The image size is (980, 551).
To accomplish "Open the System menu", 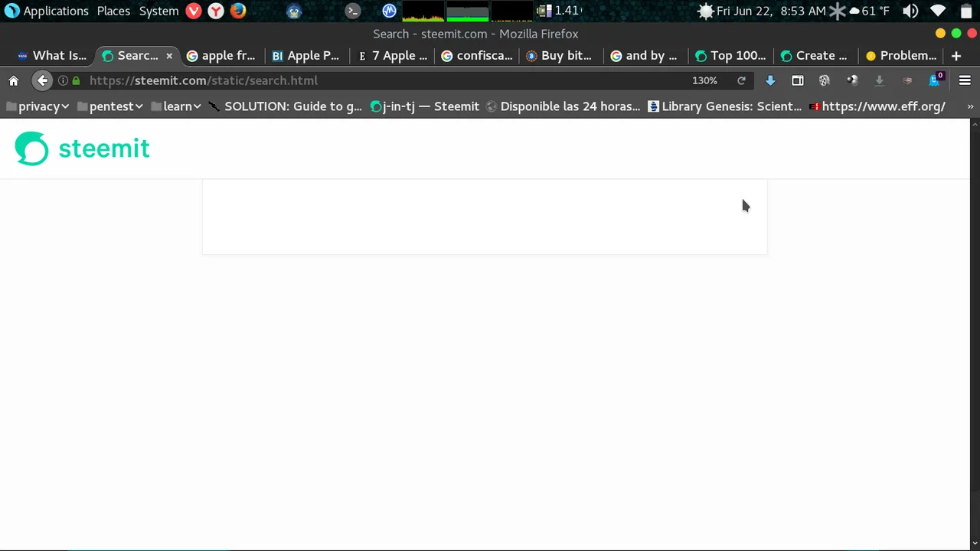I will click(158, 11).
